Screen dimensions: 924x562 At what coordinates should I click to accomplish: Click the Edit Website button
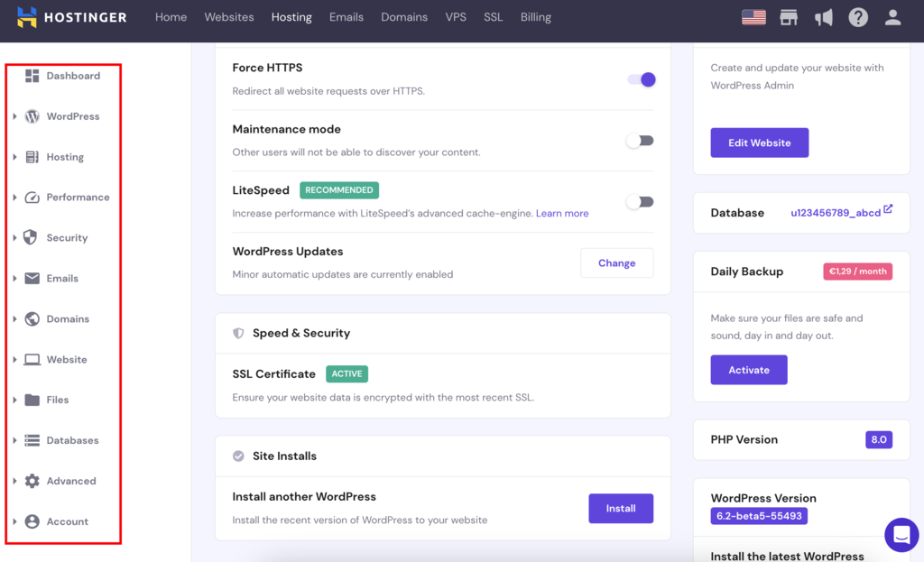click(x=759, y=143)
